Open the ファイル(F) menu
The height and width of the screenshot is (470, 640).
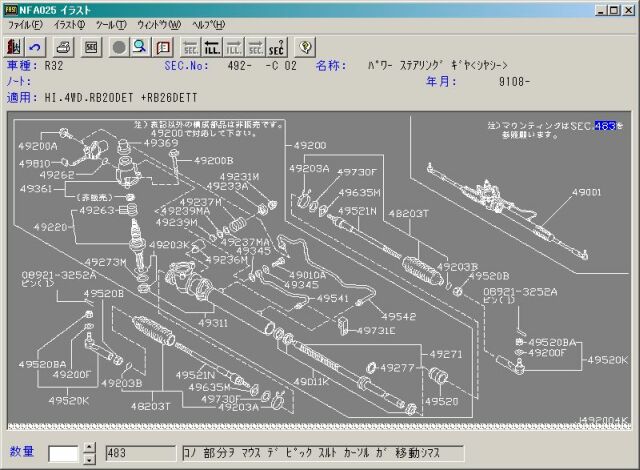pos(25,25)
